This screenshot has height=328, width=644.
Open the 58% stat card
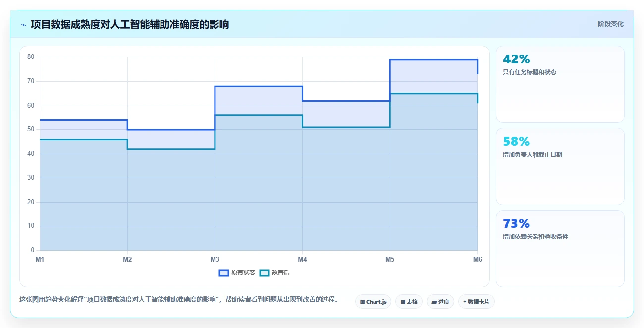coord(560,166)
